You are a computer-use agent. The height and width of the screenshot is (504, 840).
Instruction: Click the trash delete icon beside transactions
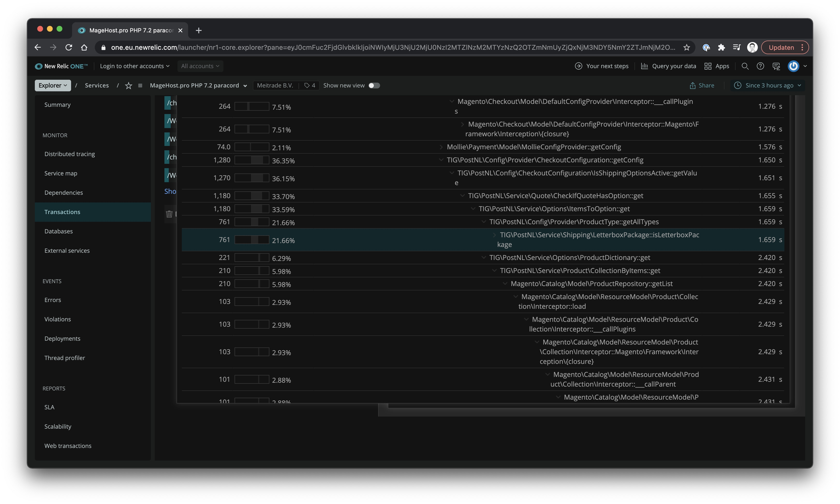(x=169, y=214)
